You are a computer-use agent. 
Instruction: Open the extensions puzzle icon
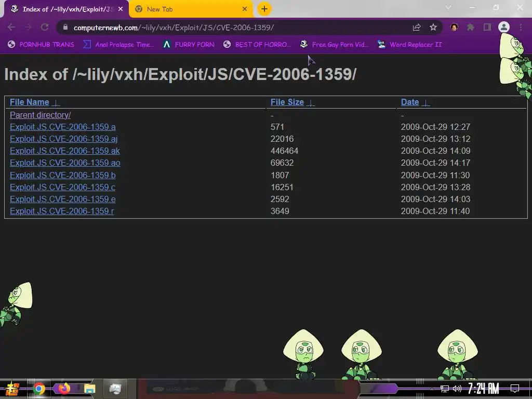470,27
